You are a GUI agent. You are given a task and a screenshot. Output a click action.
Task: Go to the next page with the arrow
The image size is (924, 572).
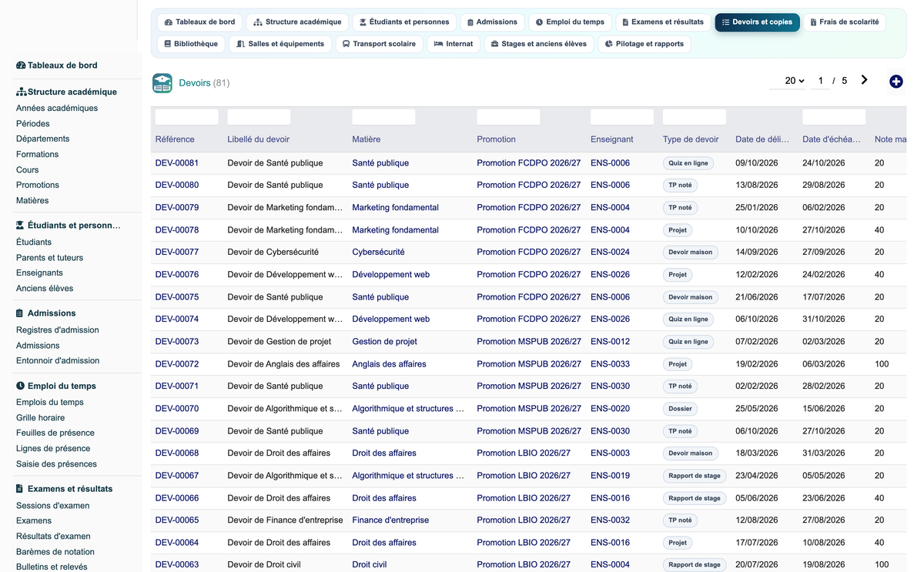point(864,80)
